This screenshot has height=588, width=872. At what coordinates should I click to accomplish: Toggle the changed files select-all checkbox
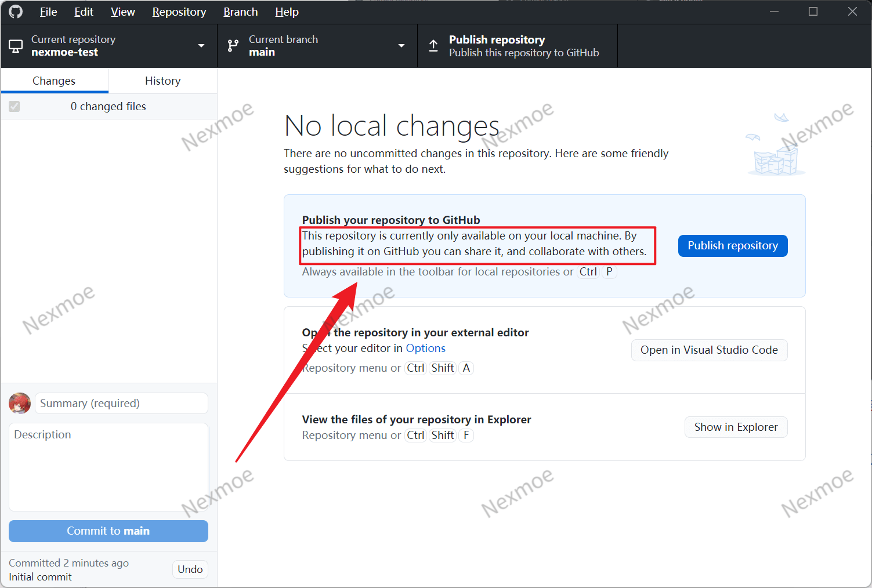tap(15, 106)
